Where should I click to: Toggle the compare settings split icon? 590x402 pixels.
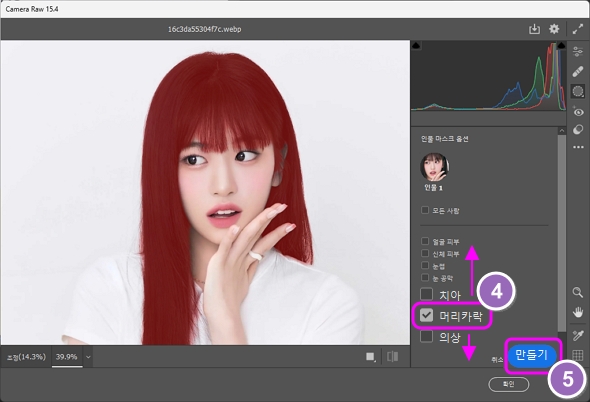tap(392, 356)
